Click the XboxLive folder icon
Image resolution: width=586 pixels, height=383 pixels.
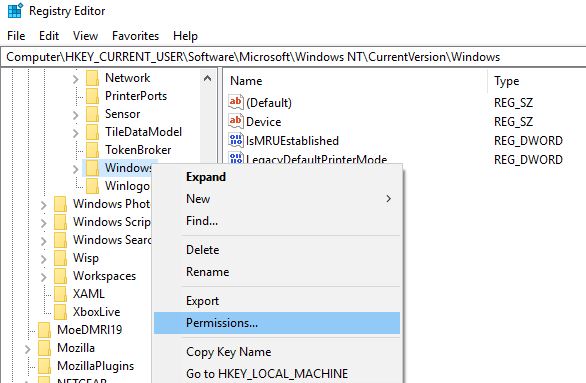(x=60, y=312)
